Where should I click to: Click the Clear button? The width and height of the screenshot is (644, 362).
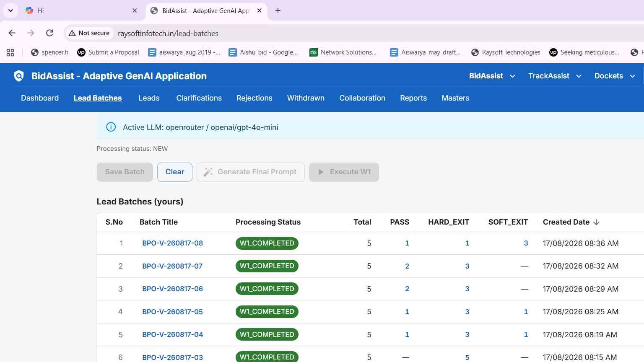(x=175, y=172)
